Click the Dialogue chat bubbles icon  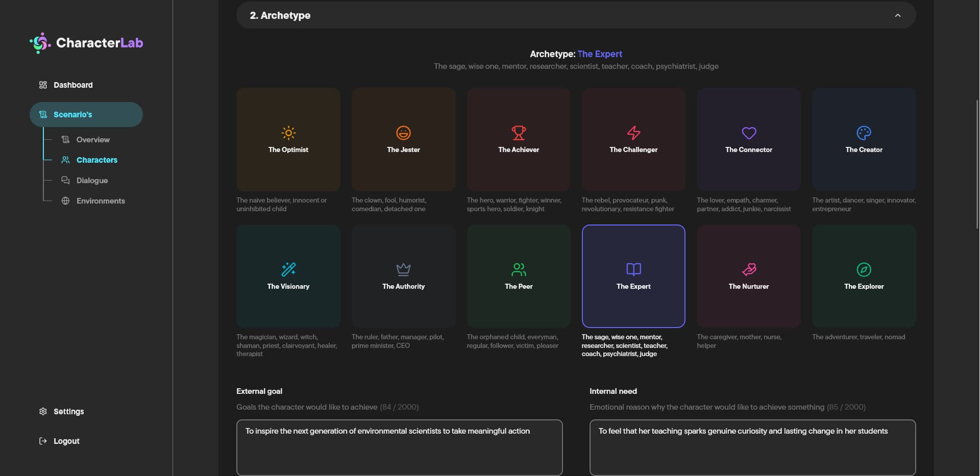[x=65, y=180]
